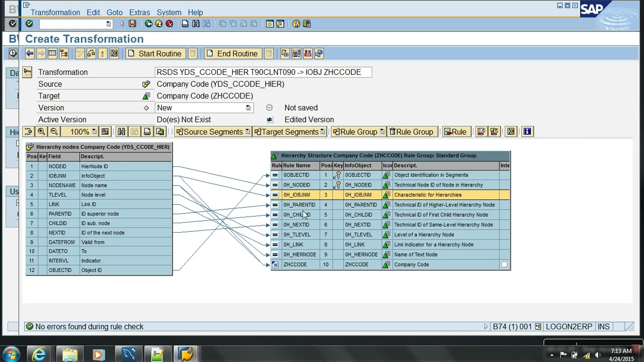This screenshot has height=362, width=644.
Task: Expand the add Rule Group dropdown arrow
Action: point(382,132)
